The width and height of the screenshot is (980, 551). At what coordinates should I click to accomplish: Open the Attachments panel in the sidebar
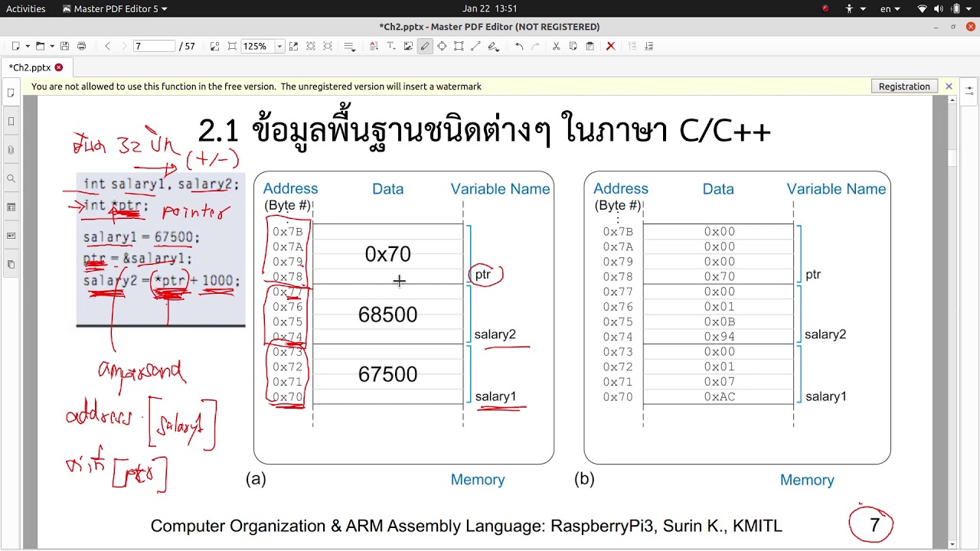(x=11, y=150)
